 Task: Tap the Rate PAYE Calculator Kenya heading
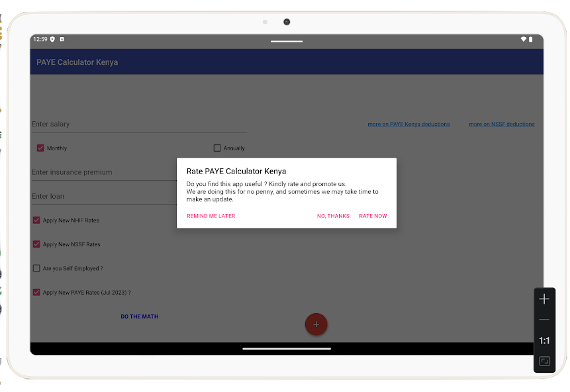236,171
